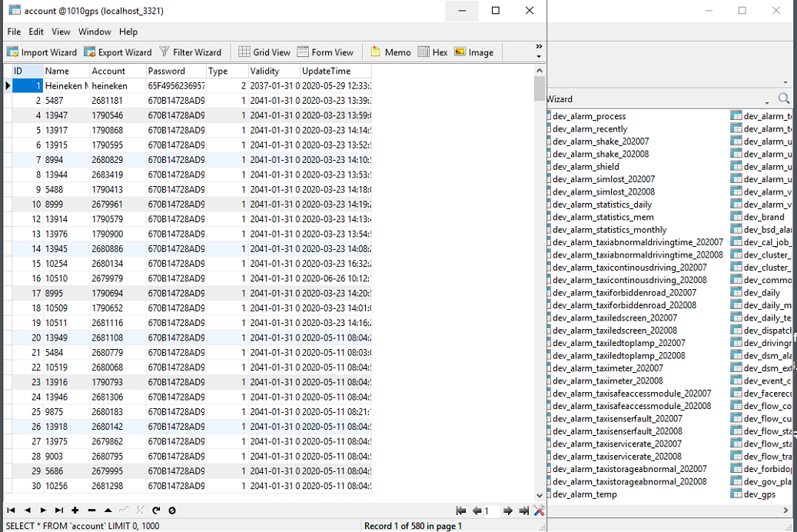Viewport: 797px width, 532px height.
Task: Select account cell '2680829' in row 7
Action: tap(118, 160)
